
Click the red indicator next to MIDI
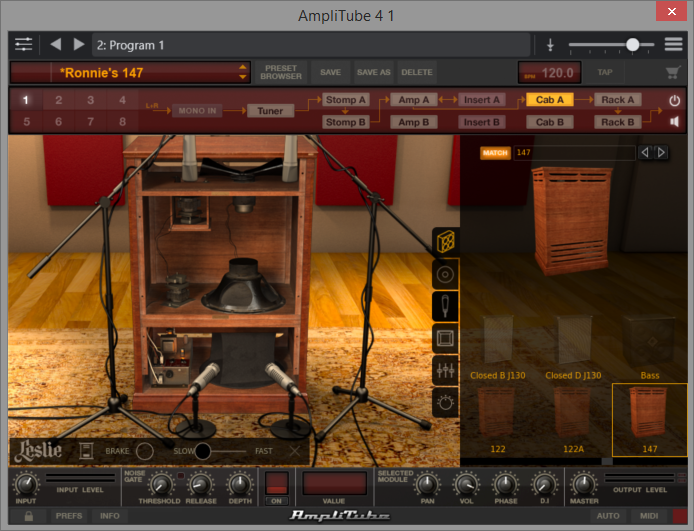click(679, 516)
